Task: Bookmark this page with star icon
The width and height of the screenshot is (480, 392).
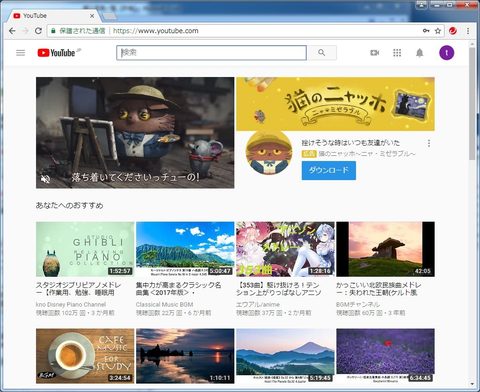Action: click(x=438, y=31)
